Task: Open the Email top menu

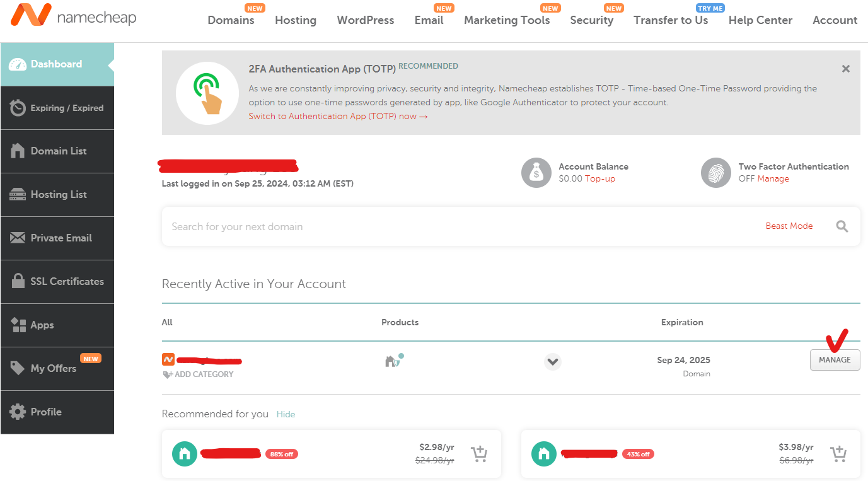Action: (x=429, y=20)
